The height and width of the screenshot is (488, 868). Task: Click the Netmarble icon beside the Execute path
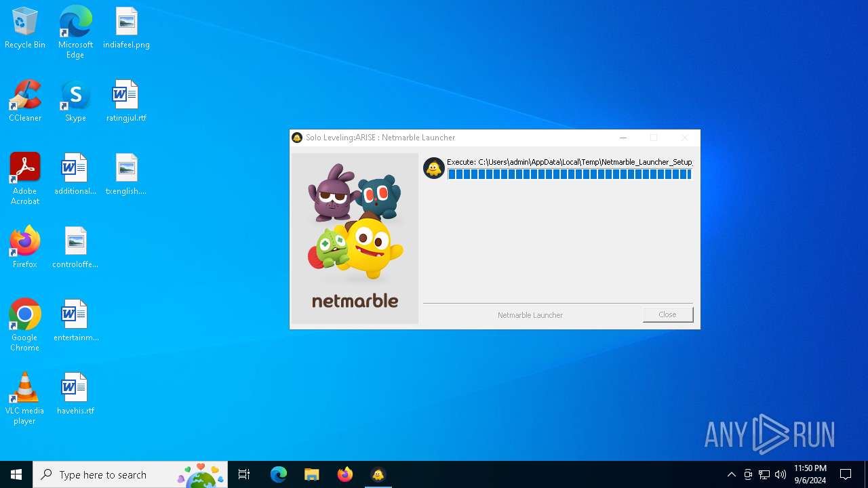coord(434,168)
